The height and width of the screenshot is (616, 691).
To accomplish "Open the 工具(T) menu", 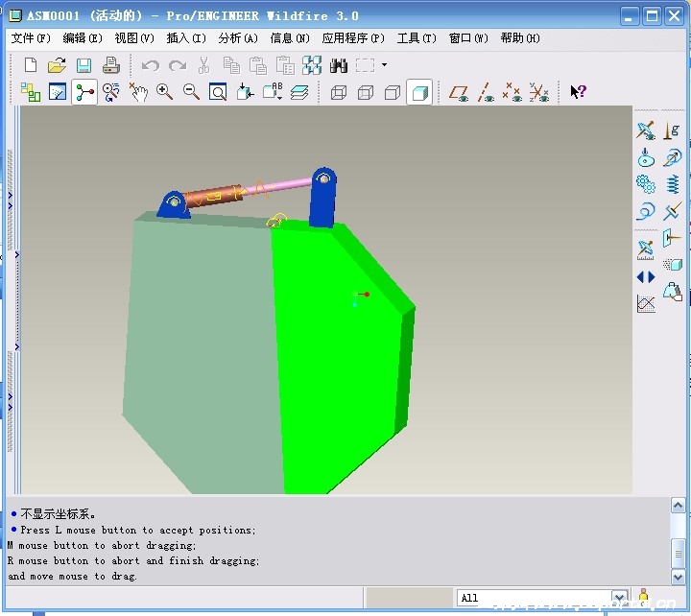I will [x=417, y=38].
